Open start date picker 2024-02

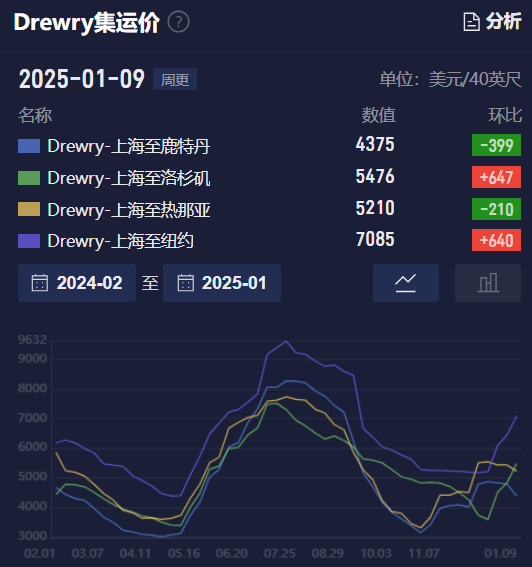pos(77,283)
